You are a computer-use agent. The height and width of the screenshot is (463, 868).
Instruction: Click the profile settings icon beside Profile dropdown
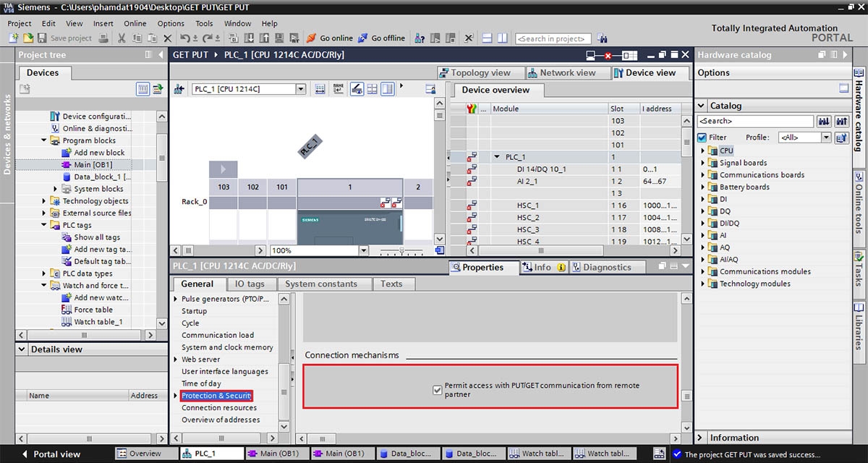click(841, 137)
